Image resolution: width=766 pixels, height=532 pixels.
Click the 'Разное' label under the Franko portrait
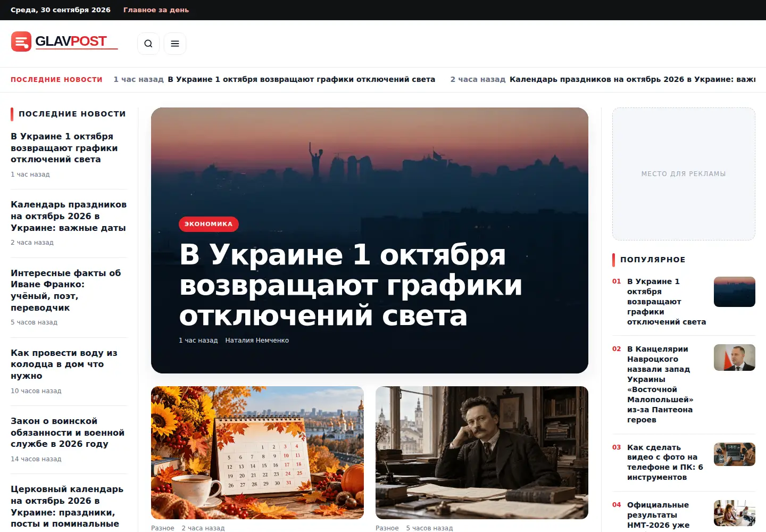pos(387,528)
